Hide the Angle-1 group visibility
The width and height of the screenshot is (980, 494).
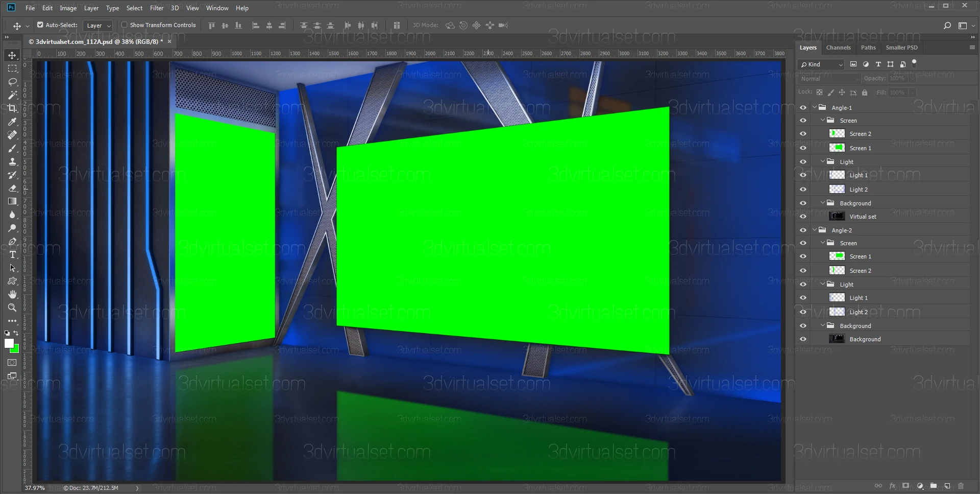click(x=803, y=108)
